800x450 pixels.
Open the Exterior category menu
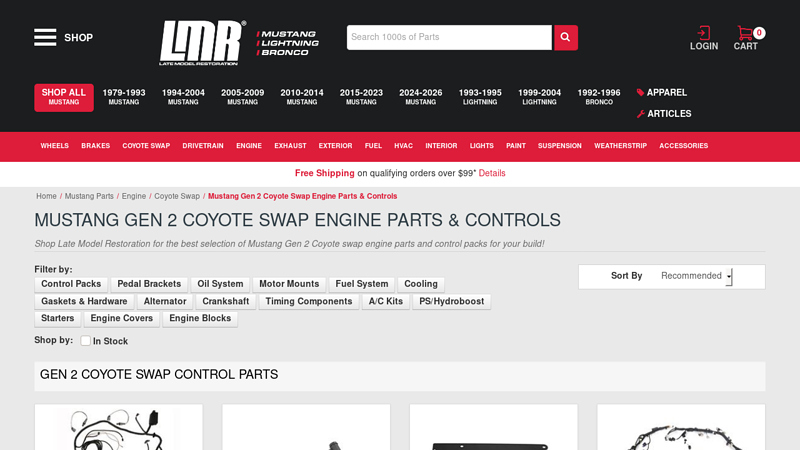[x=335, y=146]
